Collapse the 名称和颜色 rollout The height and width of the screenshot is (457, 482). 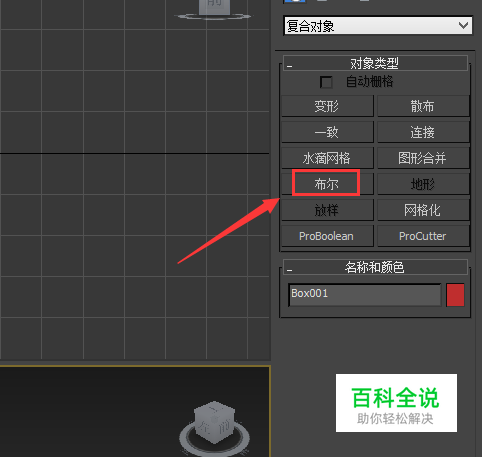point(375,267)
